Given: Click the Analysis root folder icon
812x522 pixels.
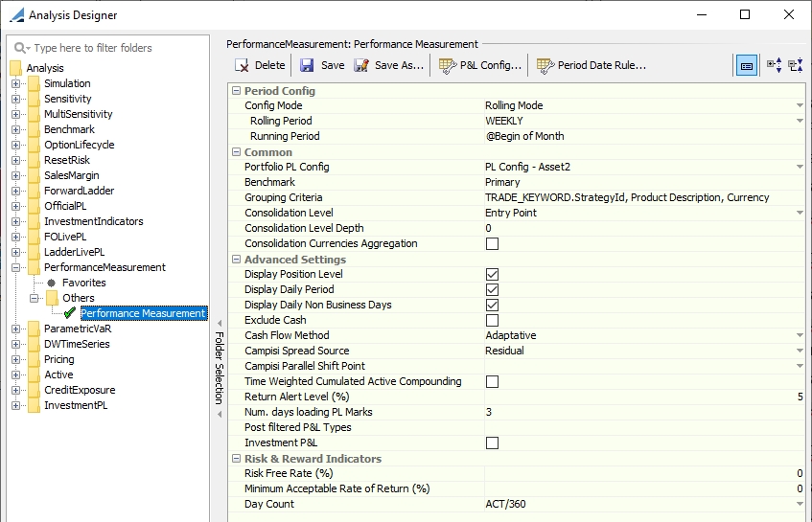Looking at the screenshot, I should click(x=16, y=68).
